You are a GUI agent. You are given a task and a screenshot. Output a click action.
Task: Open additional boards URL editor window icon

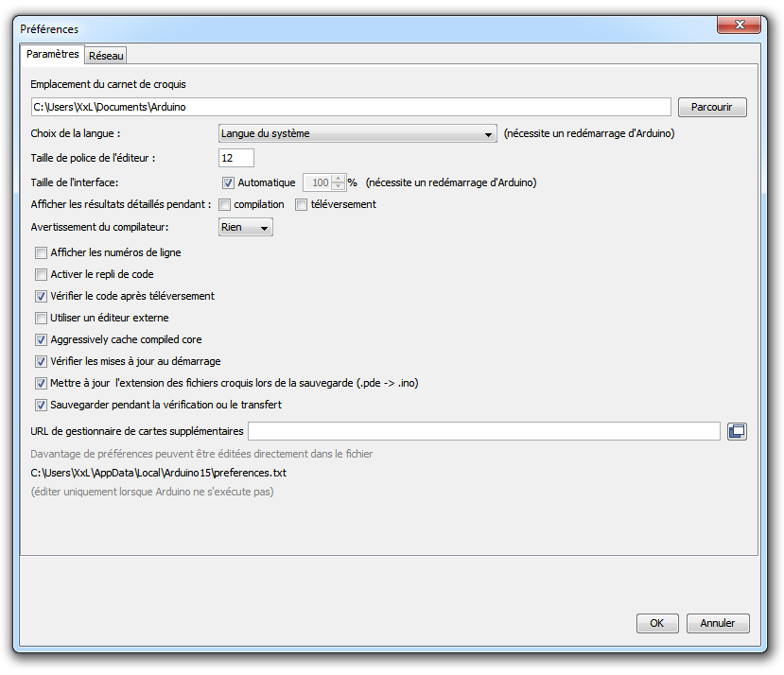(737, 431)
